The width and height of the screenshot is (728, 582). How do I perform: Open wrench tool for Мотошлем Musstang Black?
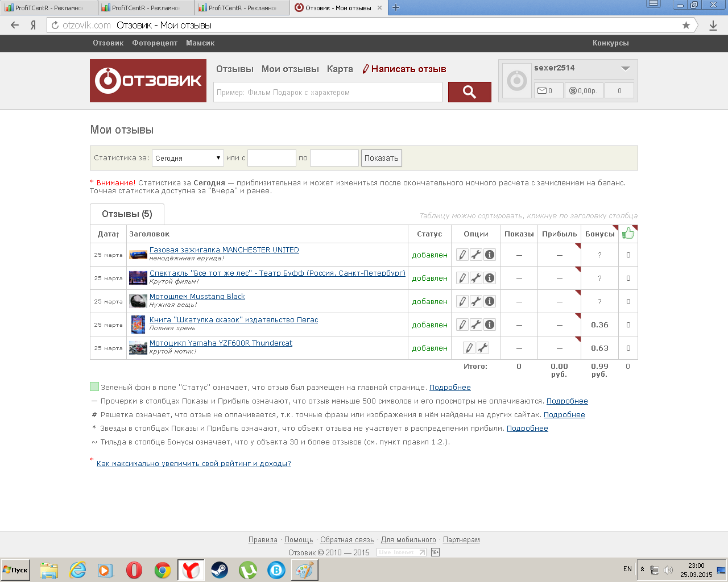pos(476,301)
